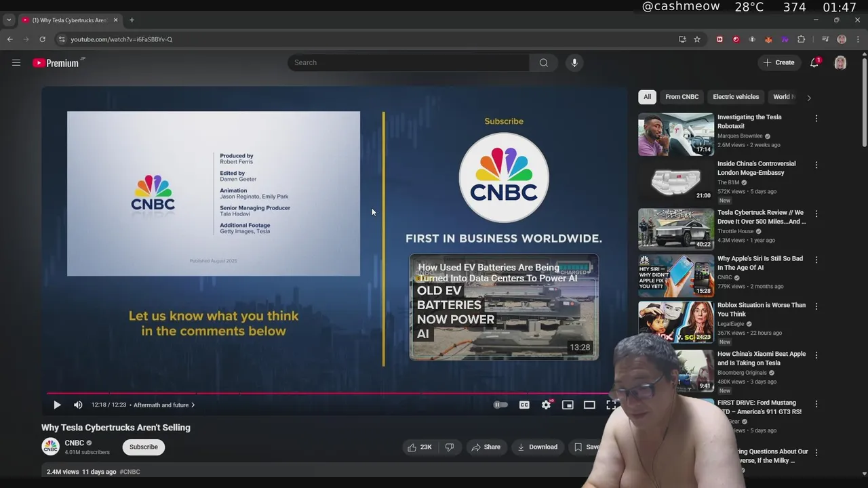Open player settings gear
Image resolution: width=868 pixels, height=488 pixels.
[546, 405]
